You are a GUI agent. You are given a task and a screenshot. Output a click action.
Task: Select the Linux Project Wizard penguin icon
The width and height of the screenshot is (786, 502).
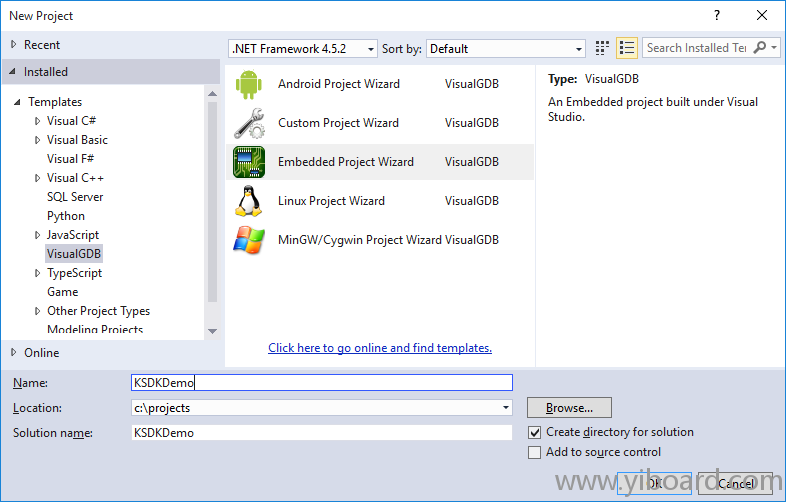[x=249, y=201]
